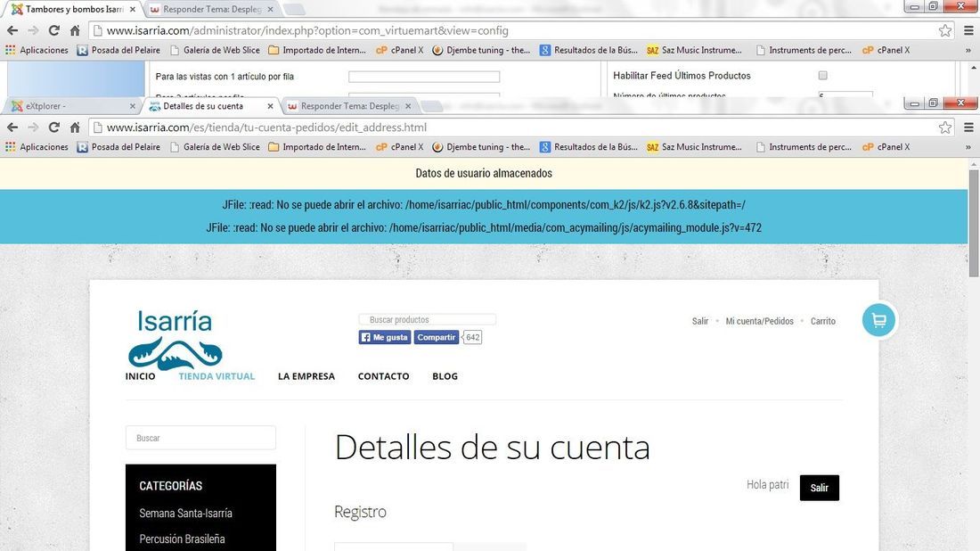
Task: Reload the front edit_address page
Action: (x=54, y=127)
